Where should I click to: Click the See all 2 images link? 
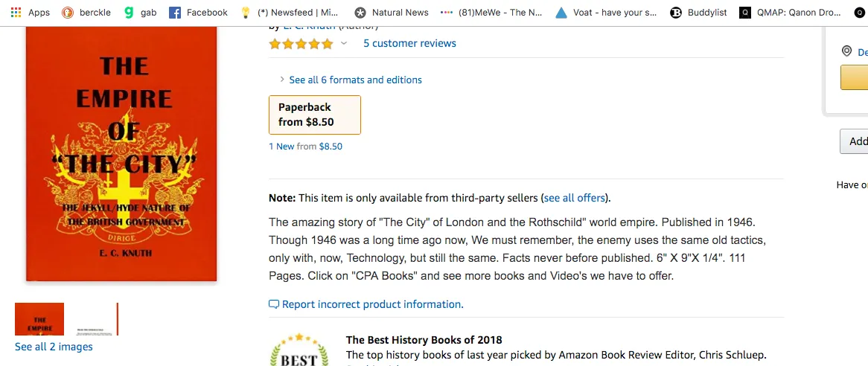pos(54,347)
